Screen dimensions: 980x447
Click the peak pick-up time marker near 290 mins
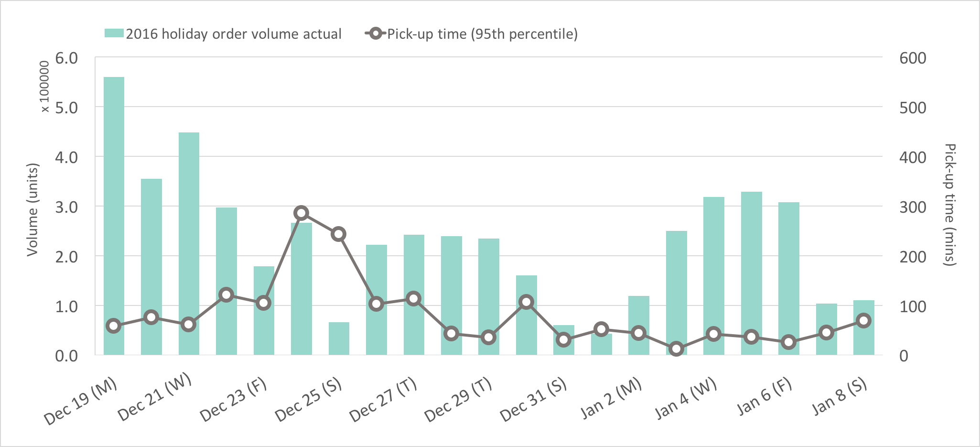point(301,213)
